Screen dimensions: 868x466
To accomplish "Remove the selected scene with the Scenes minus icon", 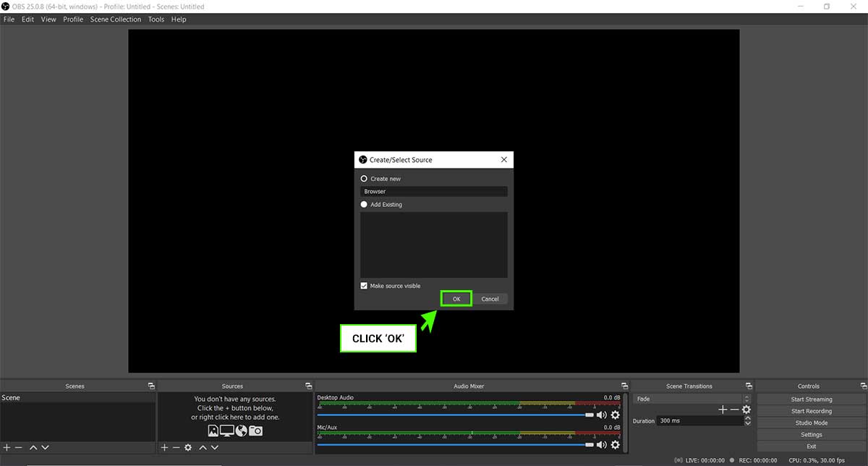I will pyautogui.click(x=19, y=448).
